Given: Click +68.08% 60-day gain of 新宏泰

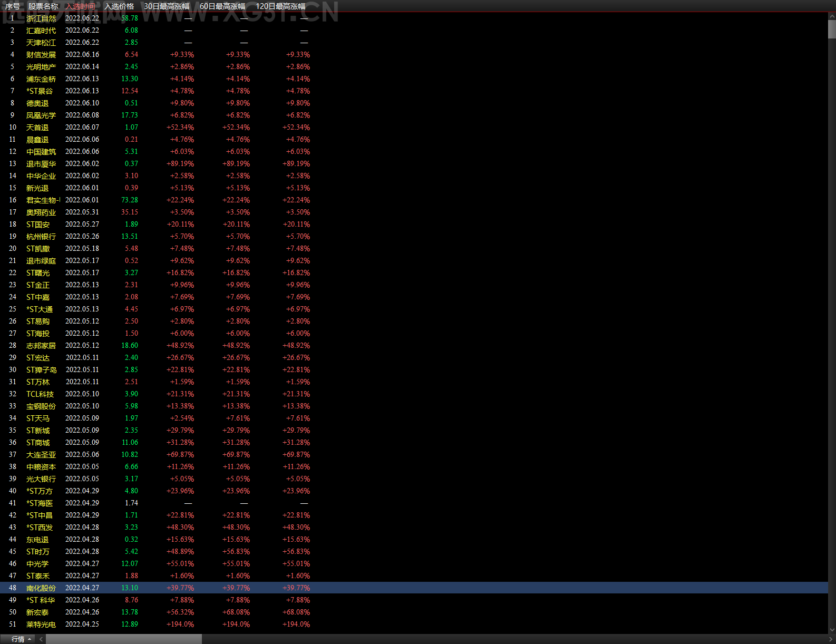Looking at the screenshot, I should point(236,612).
